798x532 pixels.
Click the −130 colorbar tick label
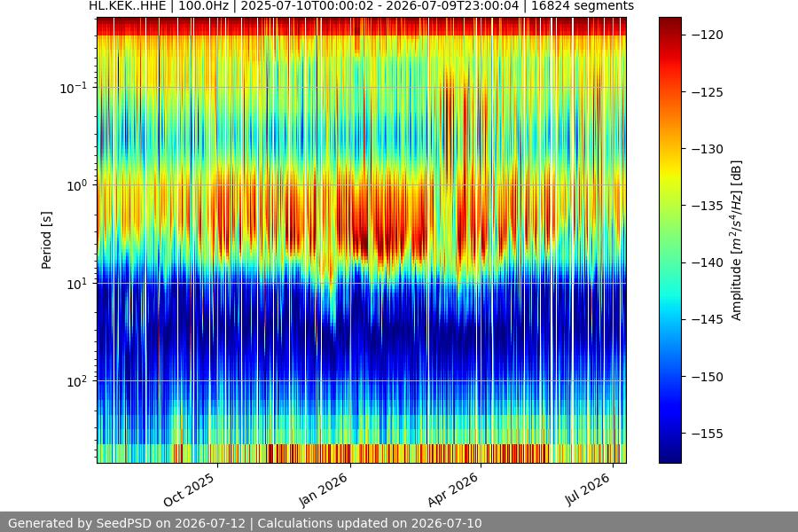(x=708, y=149)
